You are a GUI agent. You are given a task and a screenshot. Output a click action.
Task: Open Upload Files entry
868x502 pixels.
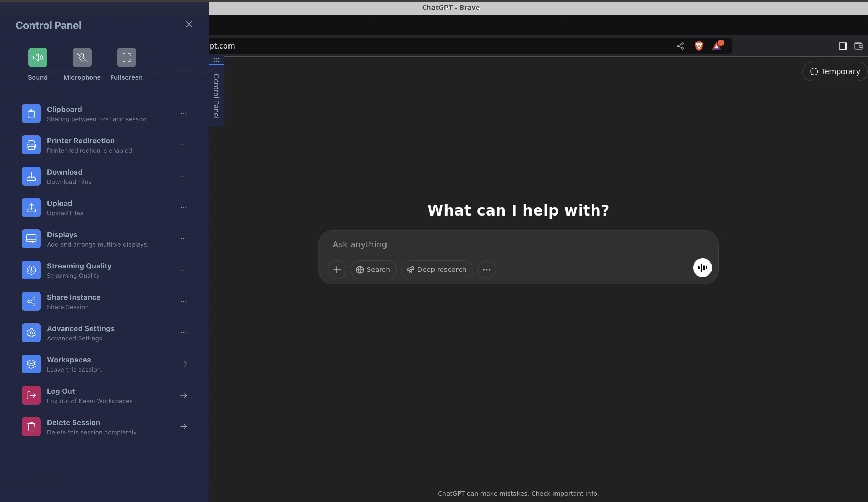click(104, 208)
